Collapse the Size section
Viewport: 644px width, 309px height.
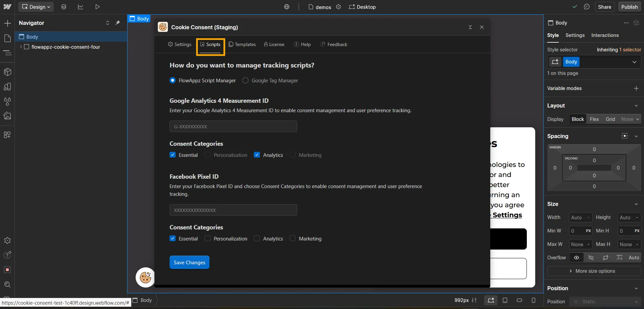coord(636,204)
